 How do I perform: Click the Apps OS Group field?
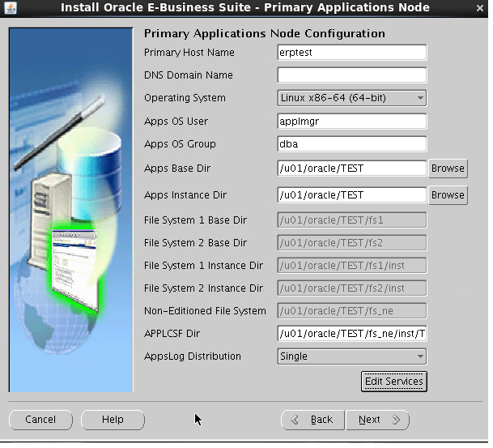tap(352, 143)
